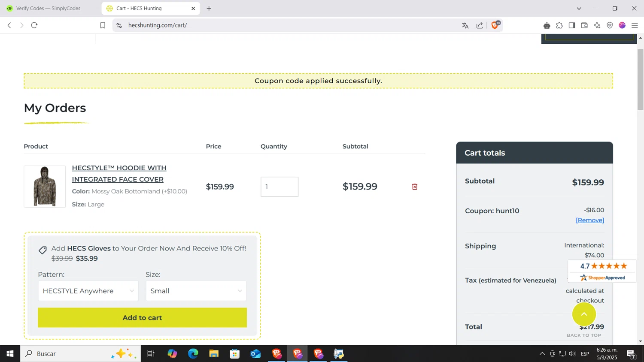The width and height of the screenshot is (644, 362).
Task: Open the browser profile avatar
Action: [x=622, y=26]
